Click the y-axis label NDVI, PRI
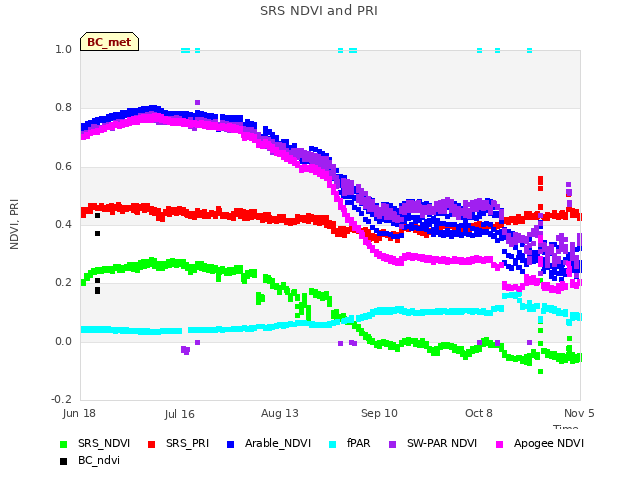Viewport: 640px width, 480px height. tap(14, 224)
